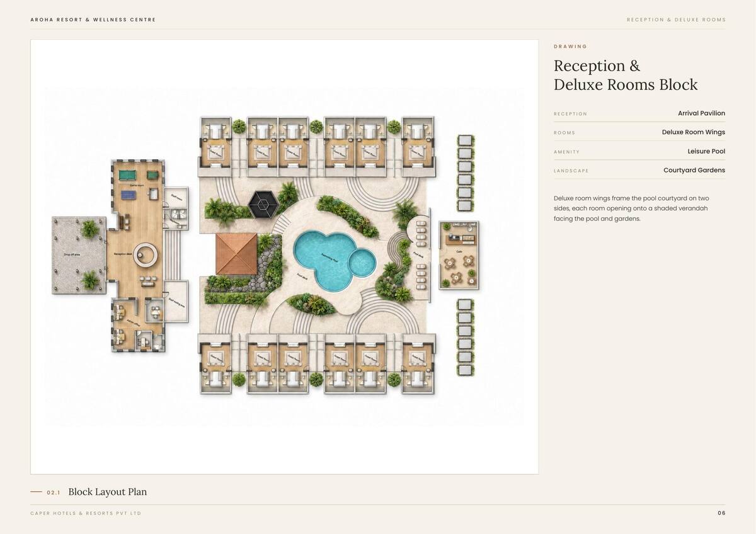Click the "Cafe" label in the cafe building
Viewport: 756px width, 534px height.
tap(459, 252)
